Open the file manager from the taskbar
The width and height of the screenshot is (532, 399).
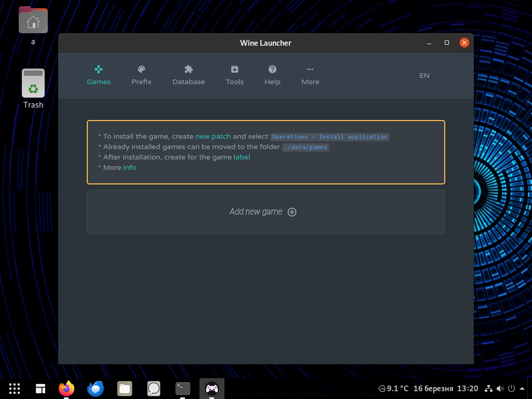(x=124, y=388)
